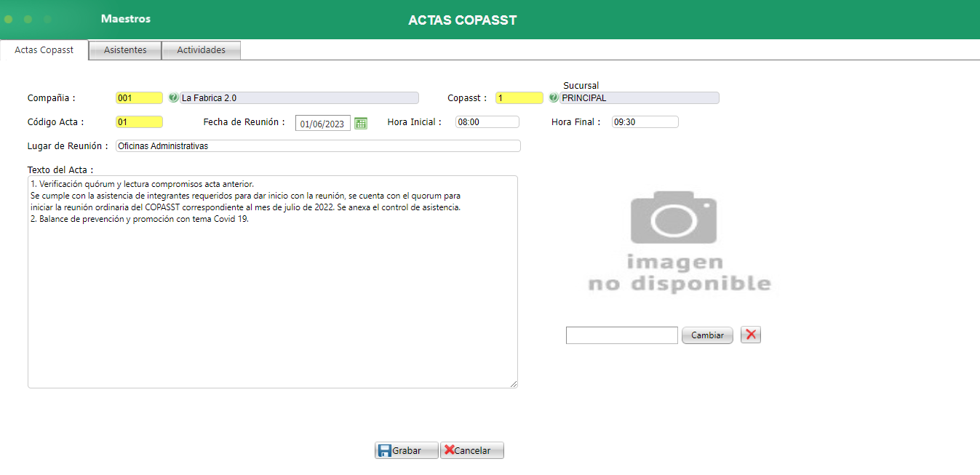Select the Código Acta field
The height and width of the screenshot is (475, 980).
click(138, 121)
